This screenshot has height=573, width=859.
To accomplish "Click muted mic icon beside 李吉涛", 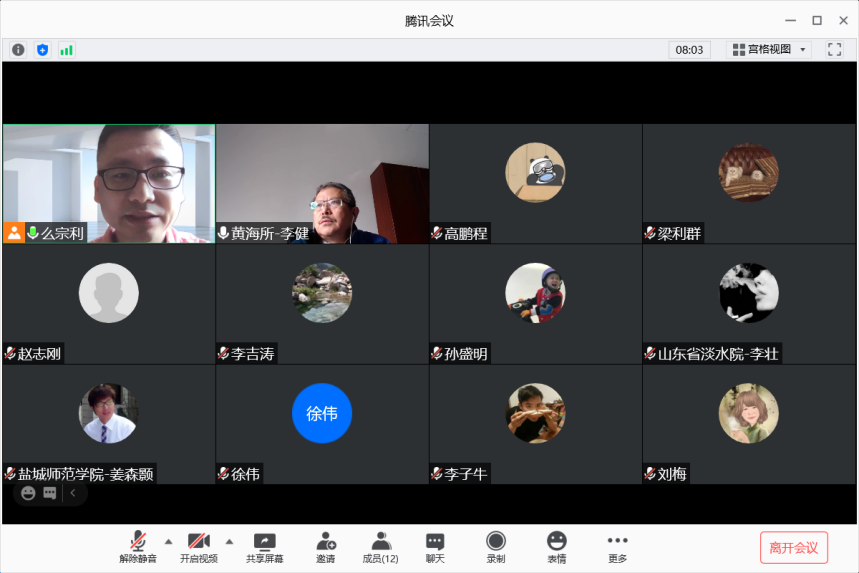I will (223, 353).
